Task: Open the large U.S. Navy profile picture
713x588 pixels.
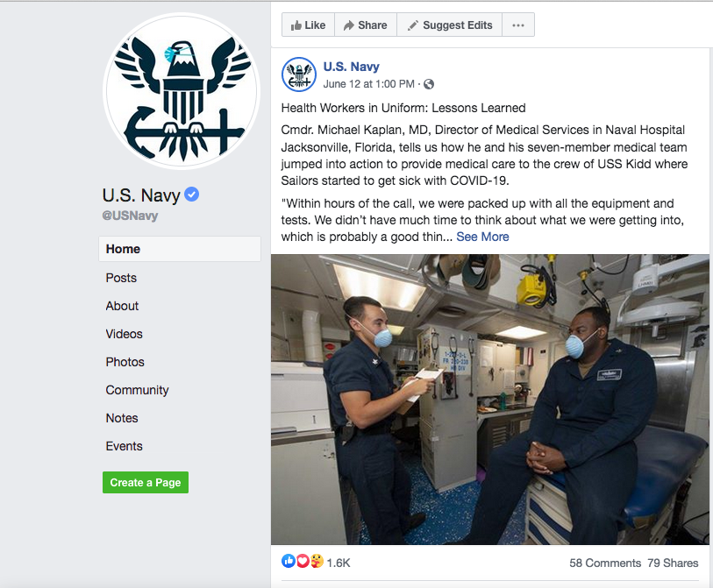Action: click(x=182, y=91)
